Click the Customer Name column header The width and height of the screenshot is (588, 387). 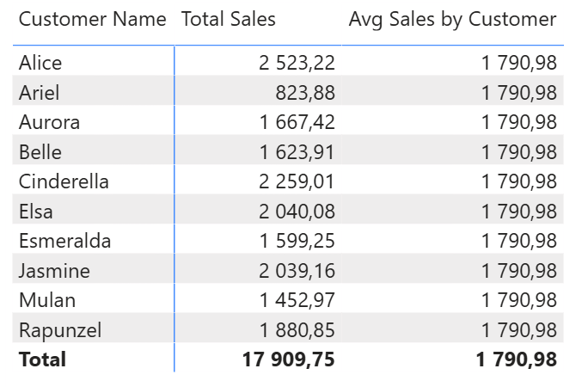[92, 19]
